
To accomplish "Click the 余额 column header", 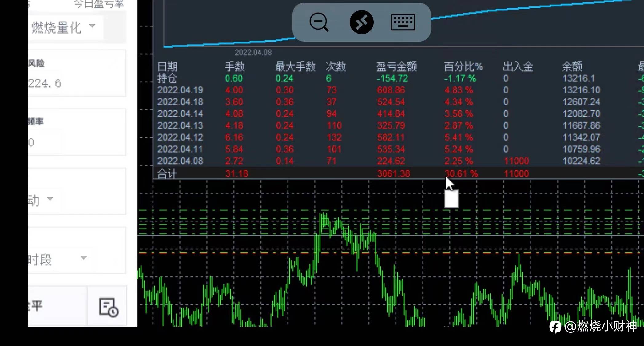I will coord(572,66).
